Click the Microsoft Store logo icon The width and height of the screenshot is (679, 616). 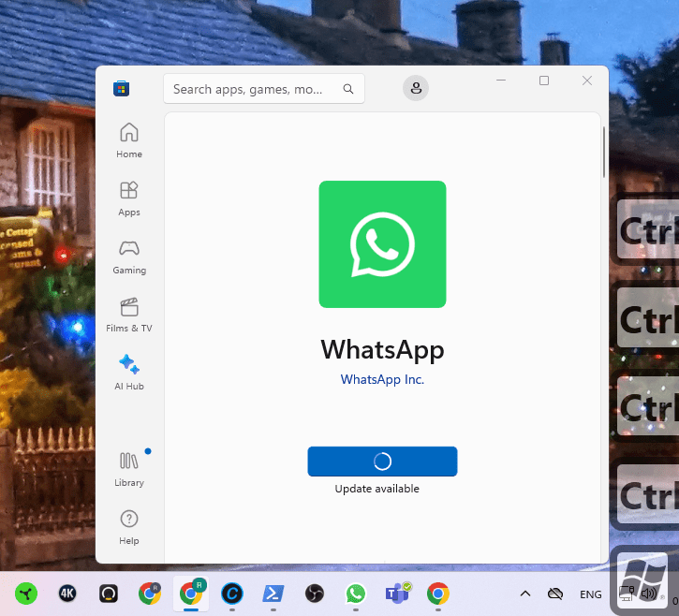121,89
